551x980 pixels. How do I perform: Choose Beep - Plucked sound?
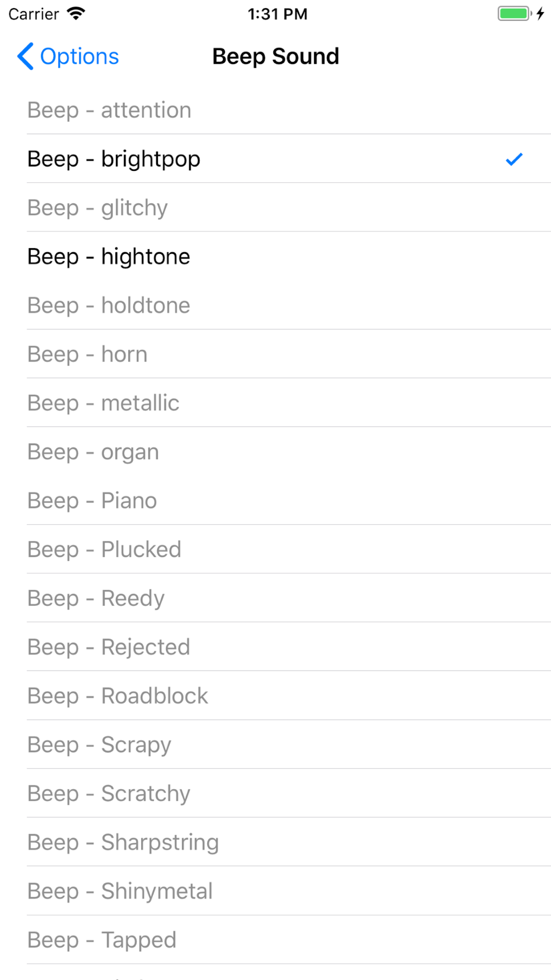(x=275, y=549)
